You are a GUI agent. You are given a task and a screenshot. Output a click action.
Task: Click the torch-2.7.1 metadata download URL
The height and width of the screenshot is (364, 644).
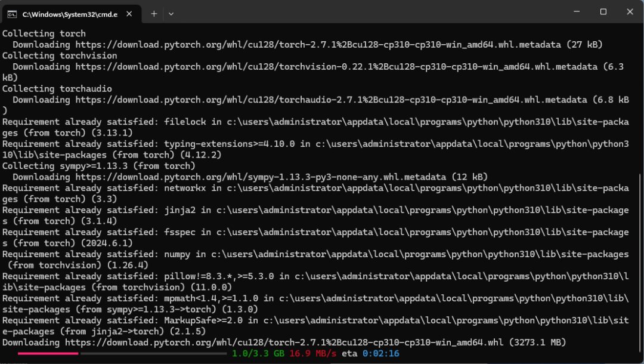click(318, 44)
